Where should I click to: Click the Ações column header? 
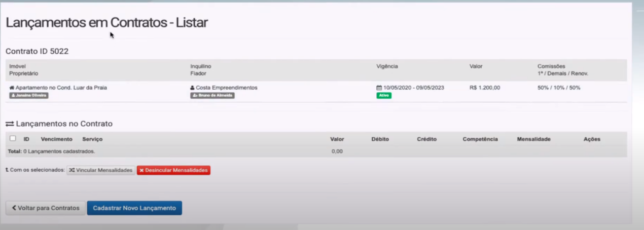pos(592,139)
